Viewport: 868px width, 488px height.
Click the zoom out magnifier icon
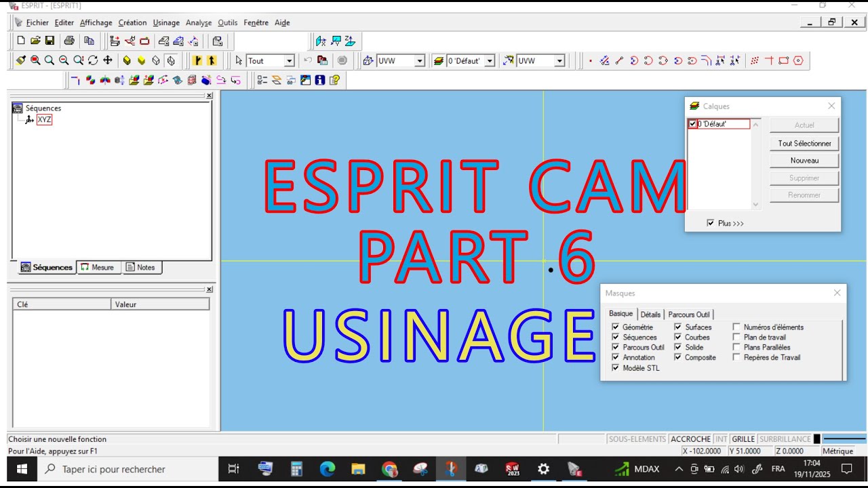(64, 60)
